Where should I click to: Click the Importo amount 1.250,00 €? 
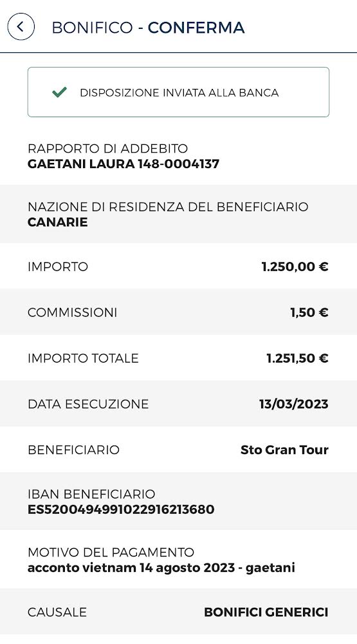pos(295,267)
